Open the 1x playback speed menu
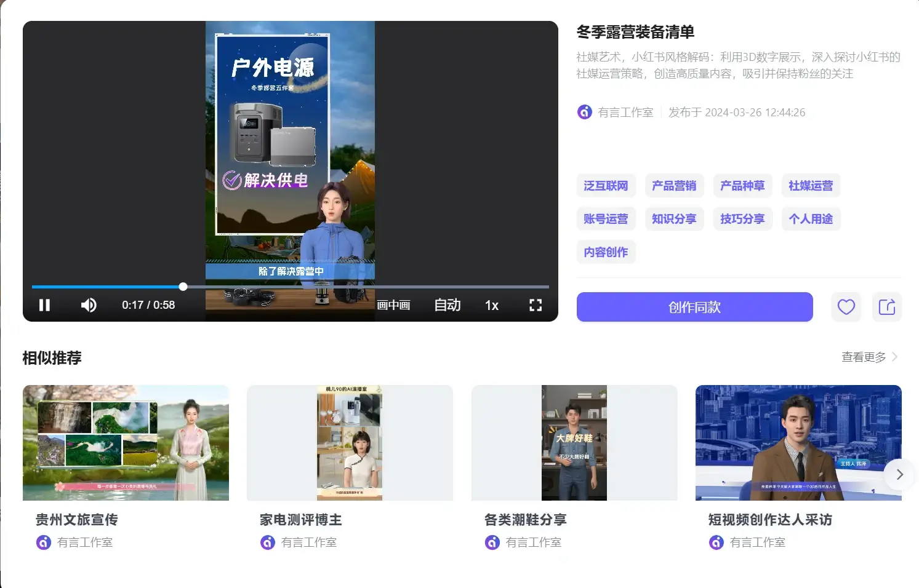This screenshot has width=919, height=588. point(491,305)
